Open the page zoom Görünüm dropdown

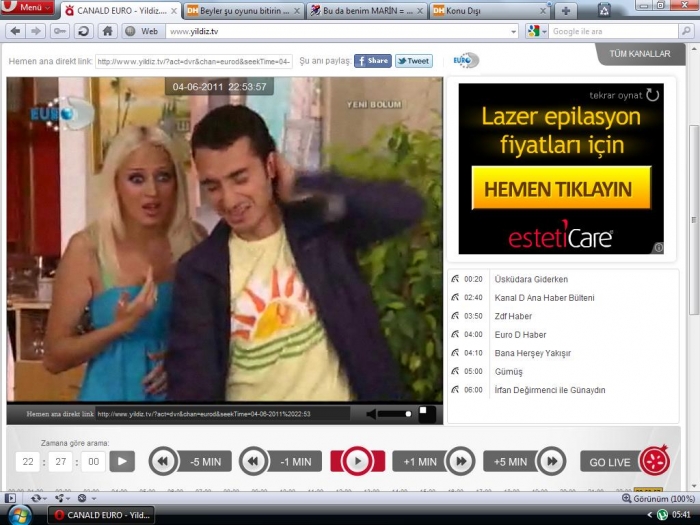click(x=660, y=498)
